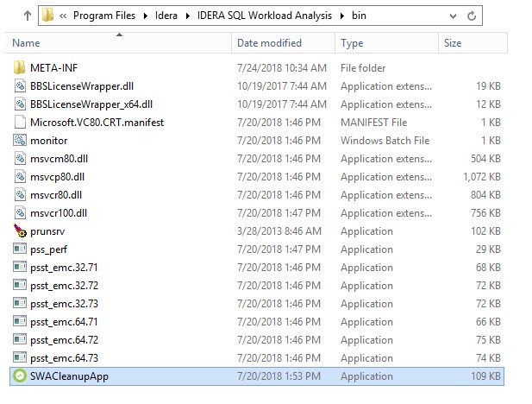Select psst_emc.64.72 application icon
This screenshot has width=532, height=404.
pyautogui.click(x=20, y=340)
